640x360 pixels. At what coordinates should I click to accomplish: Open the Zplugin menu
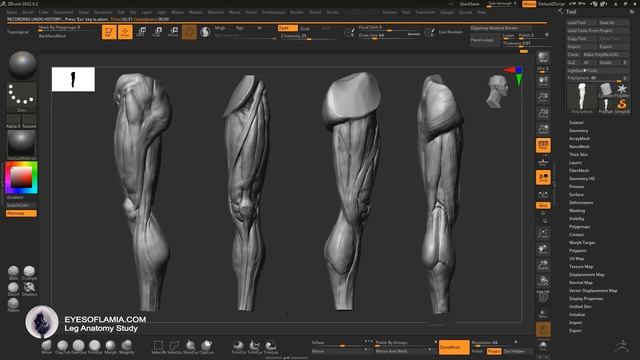point(447,12)
